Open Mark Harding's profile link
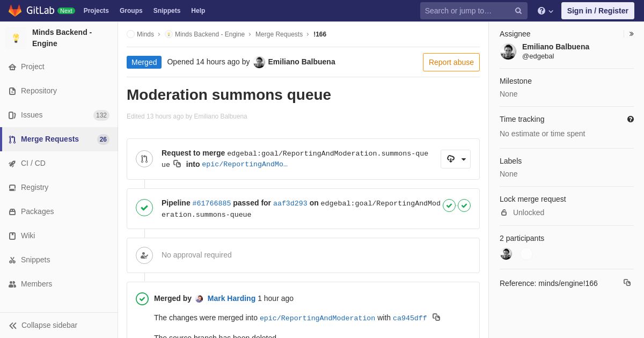 pos(231,298)
